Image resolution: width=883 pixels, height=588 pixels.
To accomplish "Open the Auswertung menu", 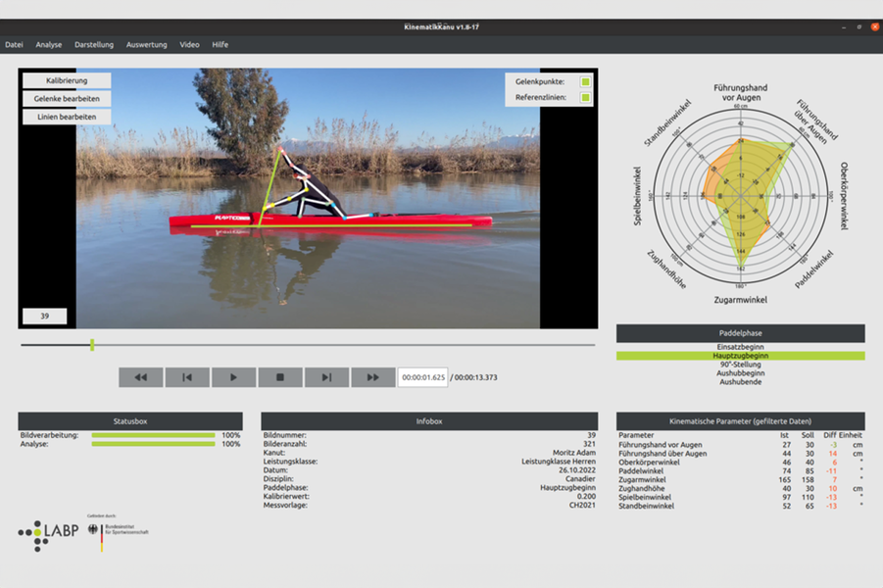I will (146, 45).
